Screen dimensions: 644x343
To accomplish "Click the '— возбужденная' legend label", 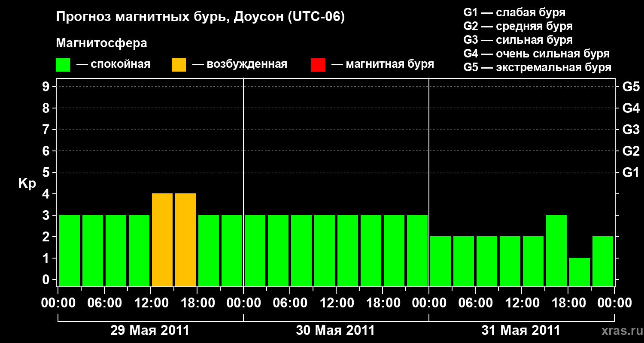I will pos(240,64).
